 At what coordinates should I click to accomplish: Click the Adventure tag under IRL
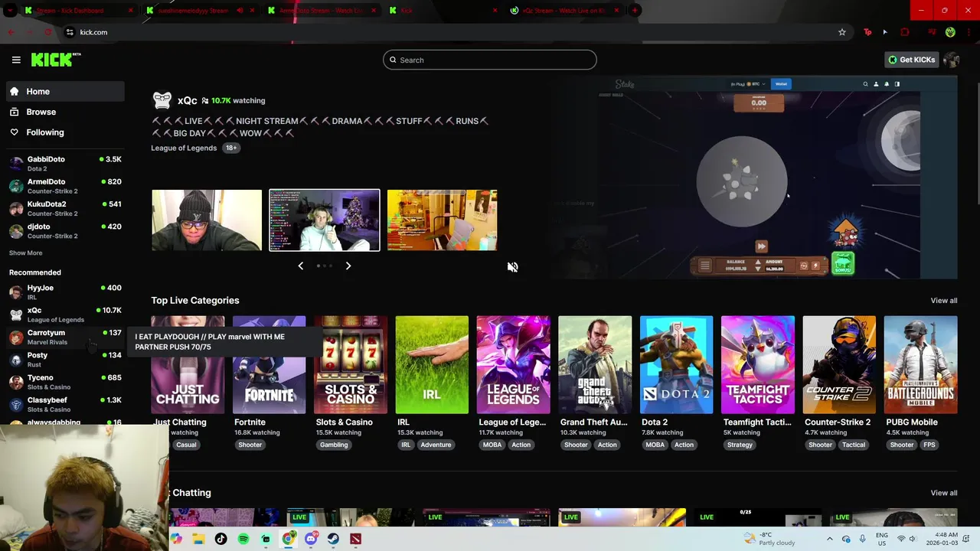pyautogui.click(x=436, y=445)
